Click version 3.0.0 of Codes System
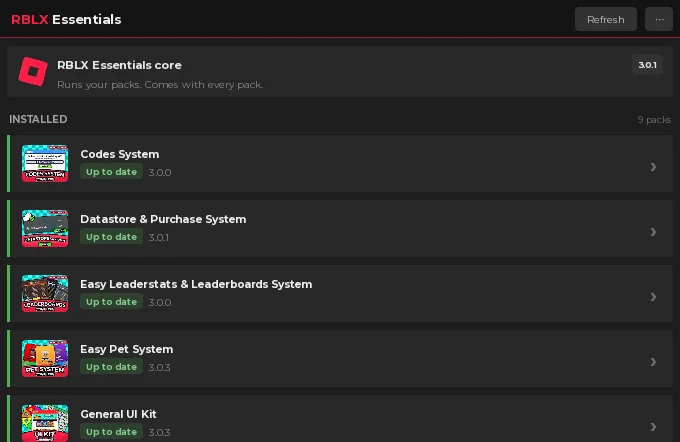The height and width of the screenshot is (442, 680). point(160,172)
